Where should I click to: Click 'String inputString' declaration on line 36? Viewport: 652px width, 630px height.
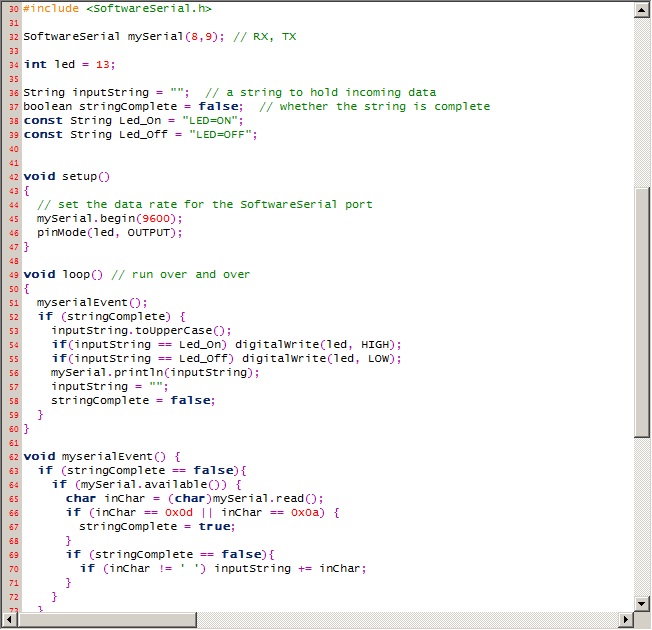click(x=106, y=93)
